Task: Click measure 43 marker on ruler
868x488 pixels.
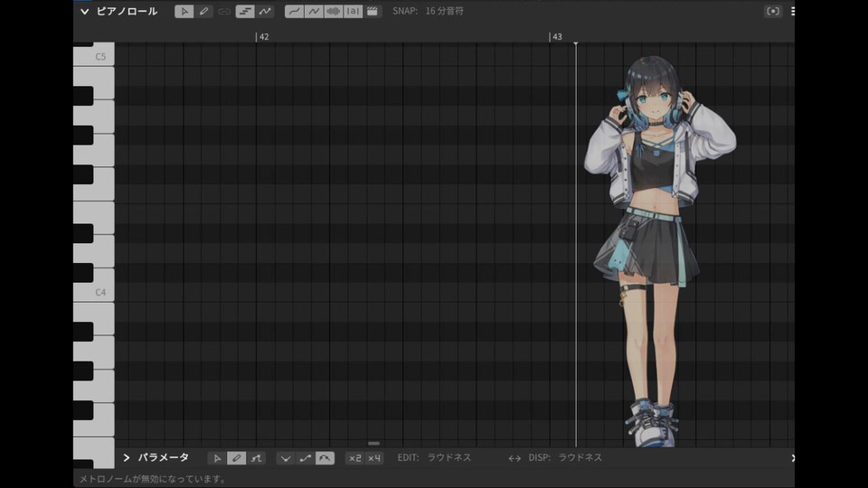Action: pyautogui.click(x=556, y=36)
